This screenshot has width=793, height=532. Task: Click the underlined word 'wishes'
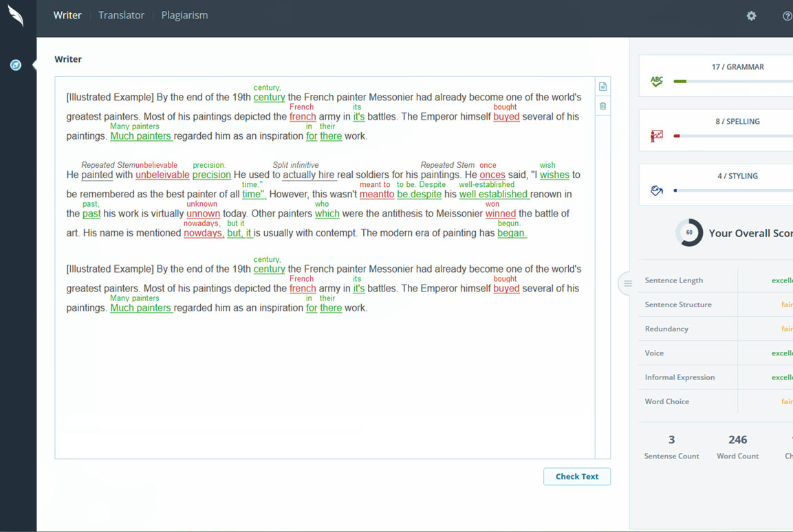pyautogui.click(x=554, y=175)
